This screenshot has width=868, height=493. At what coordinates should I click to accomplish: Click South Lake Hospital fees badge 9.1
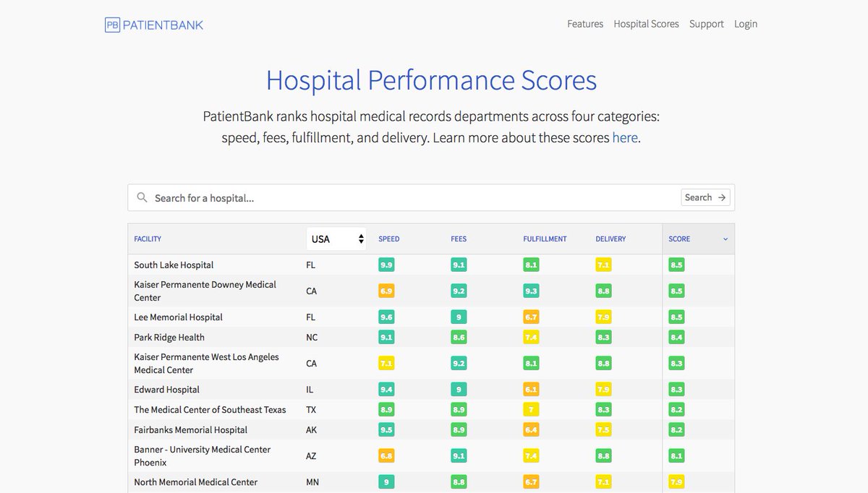[x=459, y=265]
